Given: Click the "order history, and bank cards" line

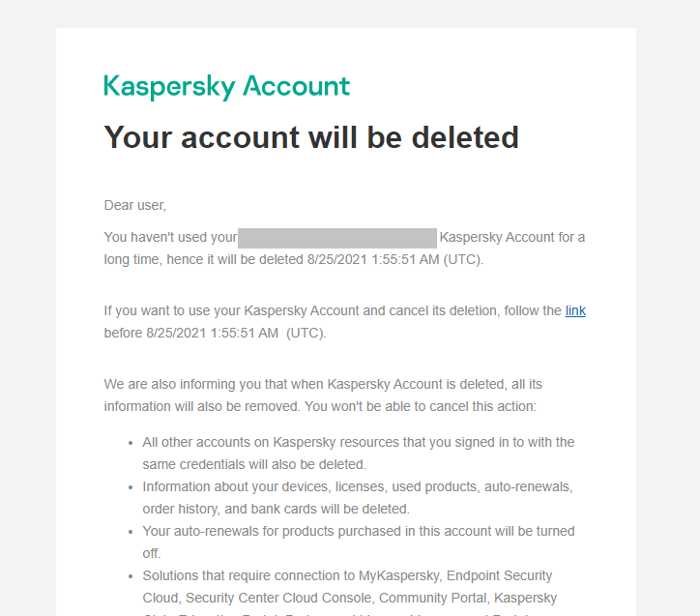Looking at the screenshot, I should (x=276, y=509).
